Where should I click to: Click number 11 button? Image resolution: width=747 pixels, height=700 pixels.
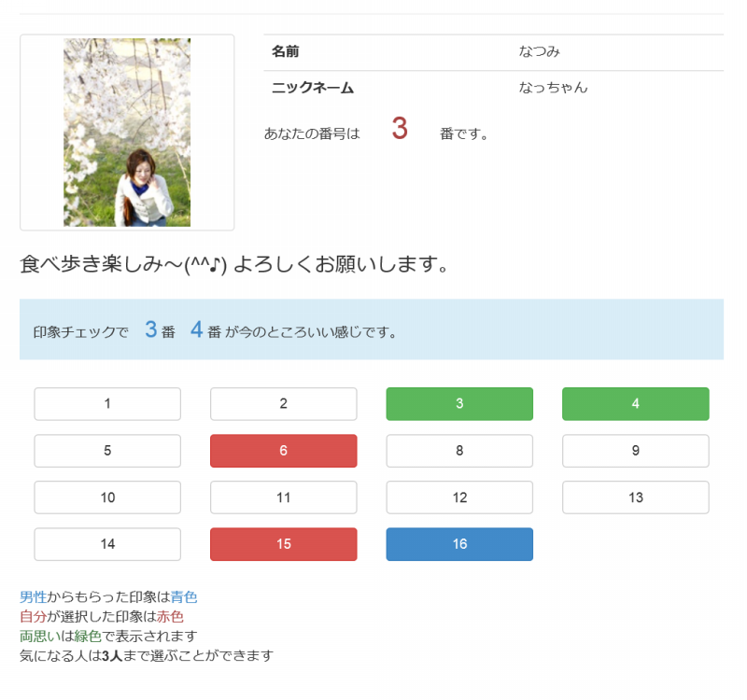point(284,497)
